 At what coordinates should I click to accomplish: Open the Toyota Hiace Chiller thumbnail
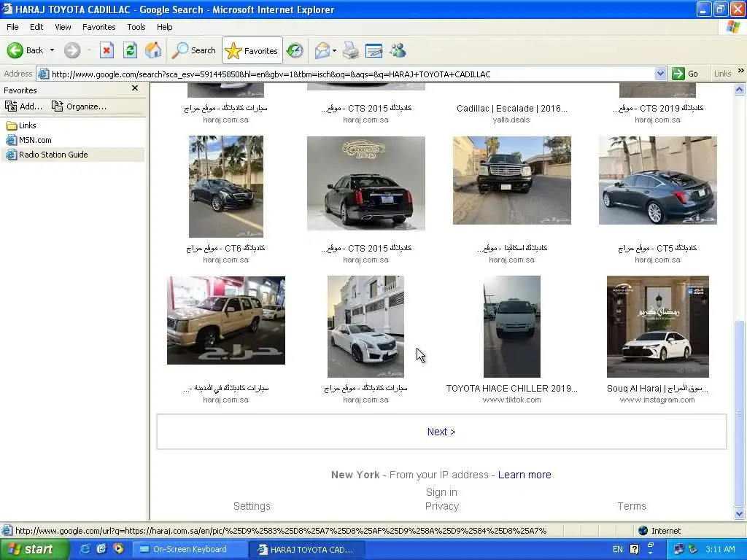click(x=511, y=327)
